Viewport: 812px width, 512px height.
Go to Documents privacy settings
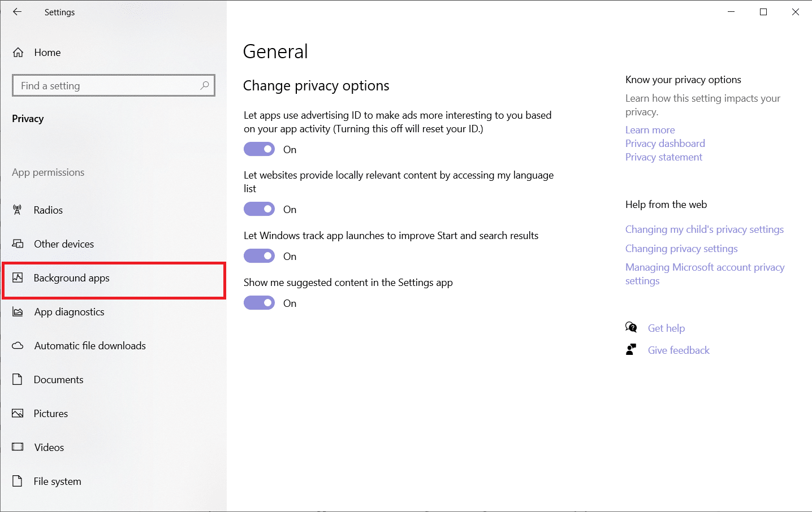(x=58, y=380)
